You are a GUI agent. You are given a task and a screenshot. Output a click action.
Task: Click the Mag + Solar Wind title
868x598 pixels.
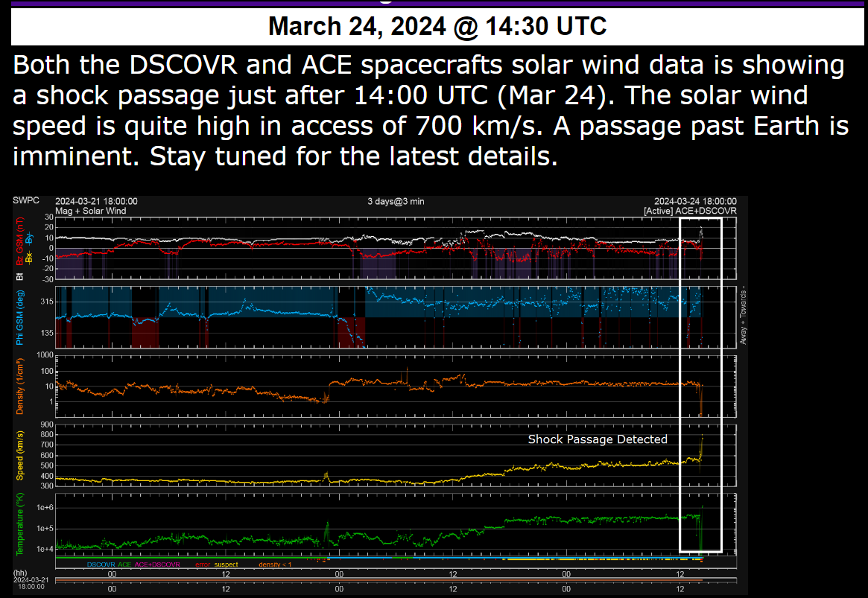coord(91,211)
